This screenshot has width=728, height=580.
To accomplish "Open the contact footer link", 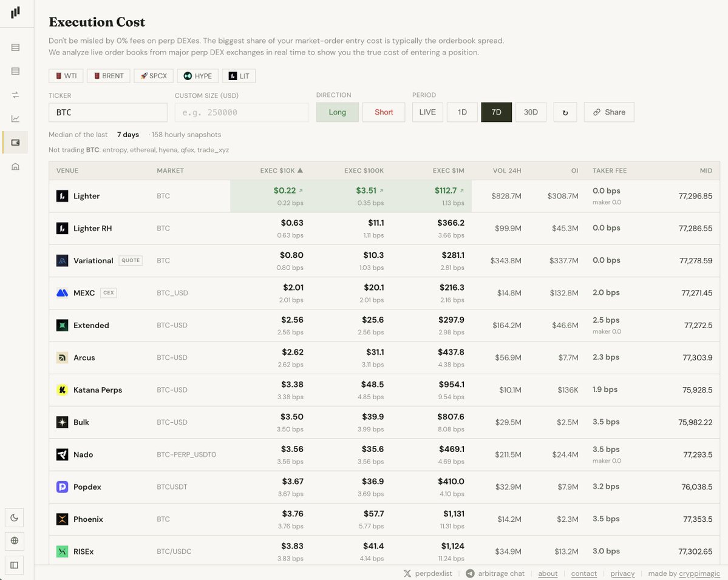I will pyautogui.click(x=584, y=573).
